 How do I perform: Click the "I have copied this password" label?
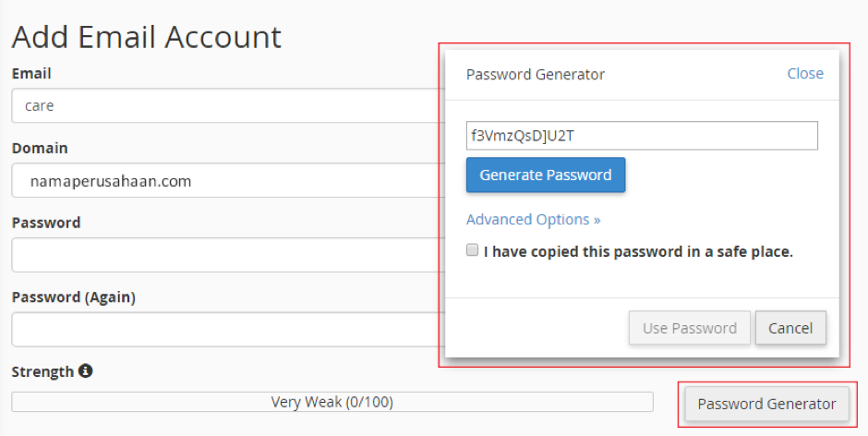pos(638,251)
